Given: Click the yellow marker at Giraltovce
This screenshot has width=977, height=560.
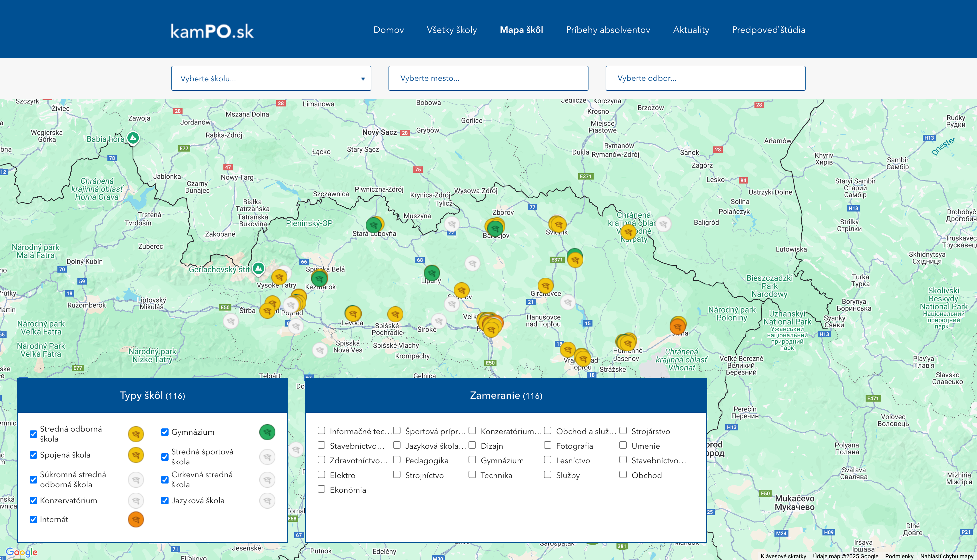Looking at the screenshot, I should coord(545,285).
